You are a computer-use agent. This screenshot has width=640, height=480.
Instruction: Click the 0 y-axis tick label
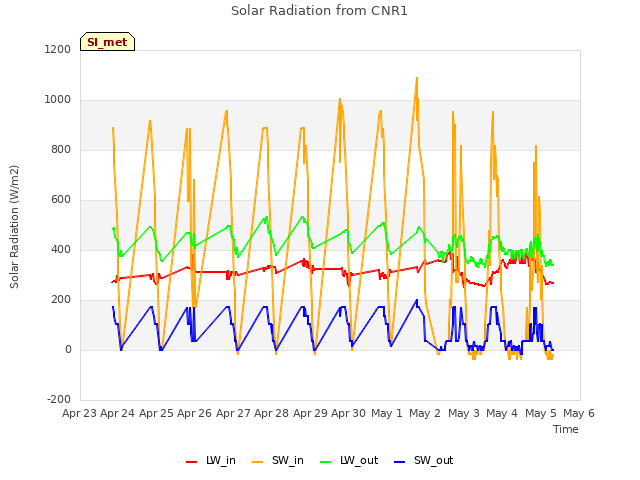pos(68,349)
